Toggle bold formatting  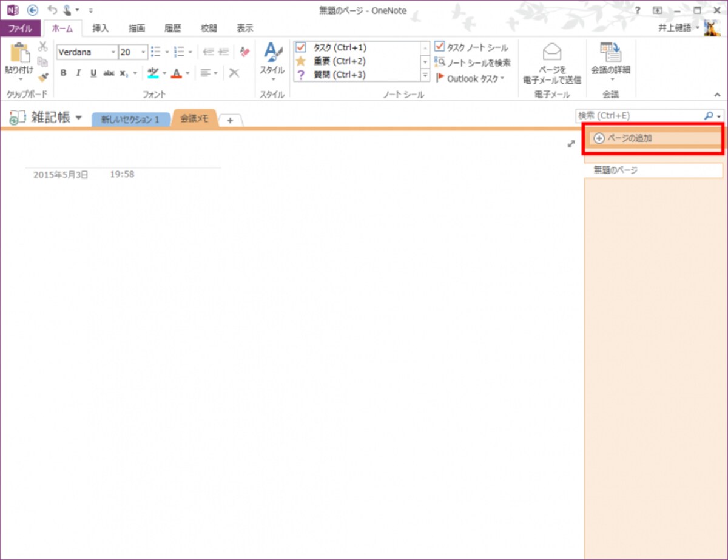63,73
